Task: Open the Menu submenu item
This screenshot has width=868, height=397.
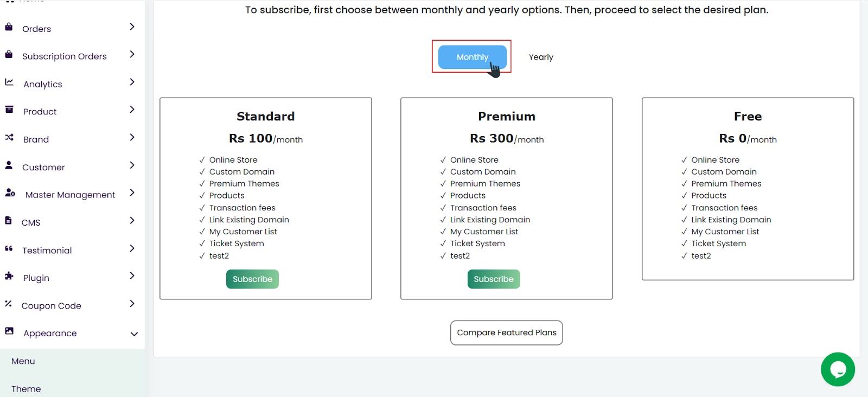Action: tap(23, 361)
